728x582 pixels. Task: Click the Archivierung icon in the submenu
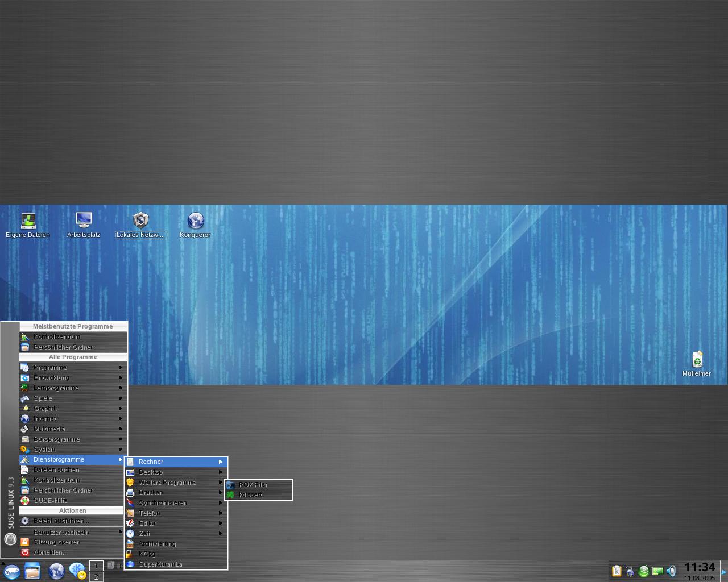tap(130, 544)
